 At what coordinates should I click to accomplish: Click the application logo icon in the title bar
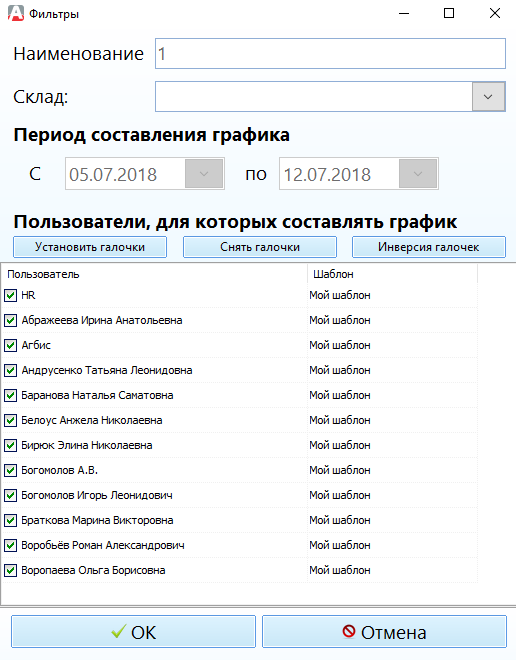[16, 13]
